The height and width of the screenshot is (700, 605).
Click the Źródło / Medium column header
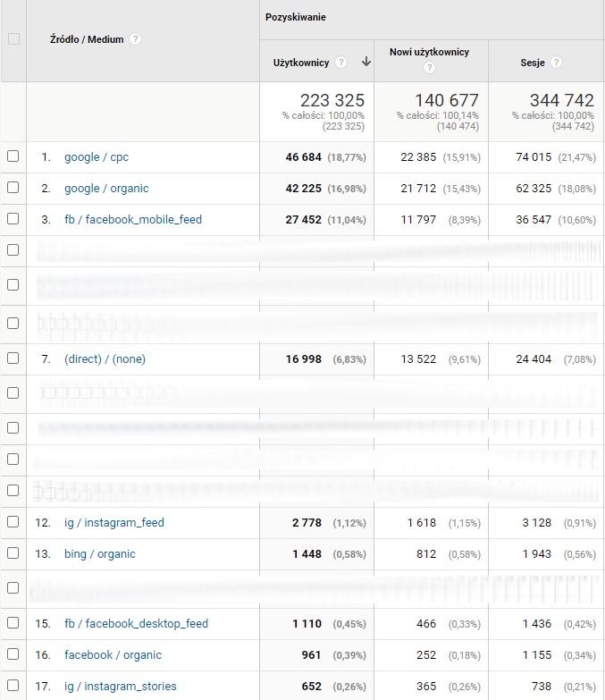(x=87, y=39)
